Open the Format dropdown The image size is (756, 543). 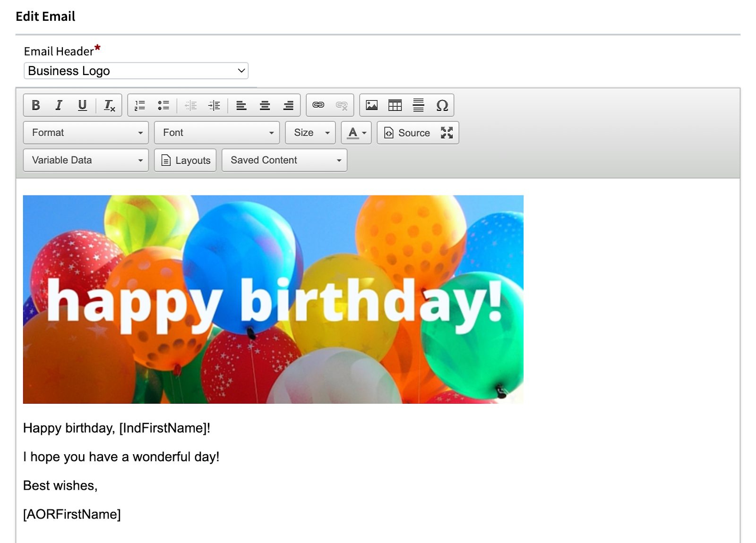[85, 133]
